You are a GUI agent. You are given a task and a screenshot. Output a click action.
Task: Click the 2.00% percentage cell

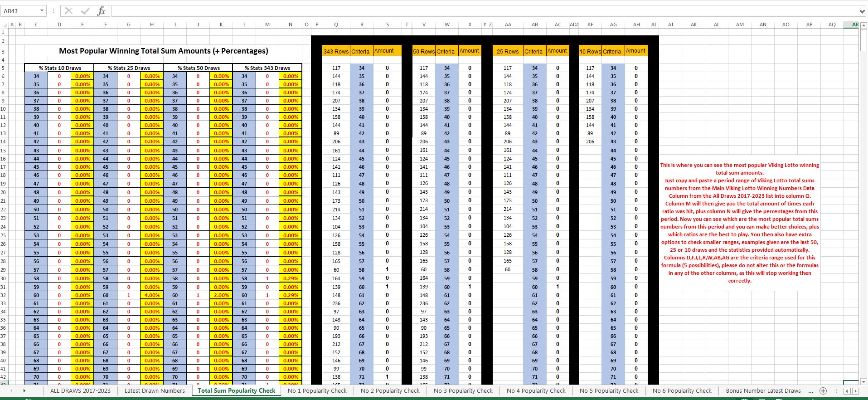(221, 295)
